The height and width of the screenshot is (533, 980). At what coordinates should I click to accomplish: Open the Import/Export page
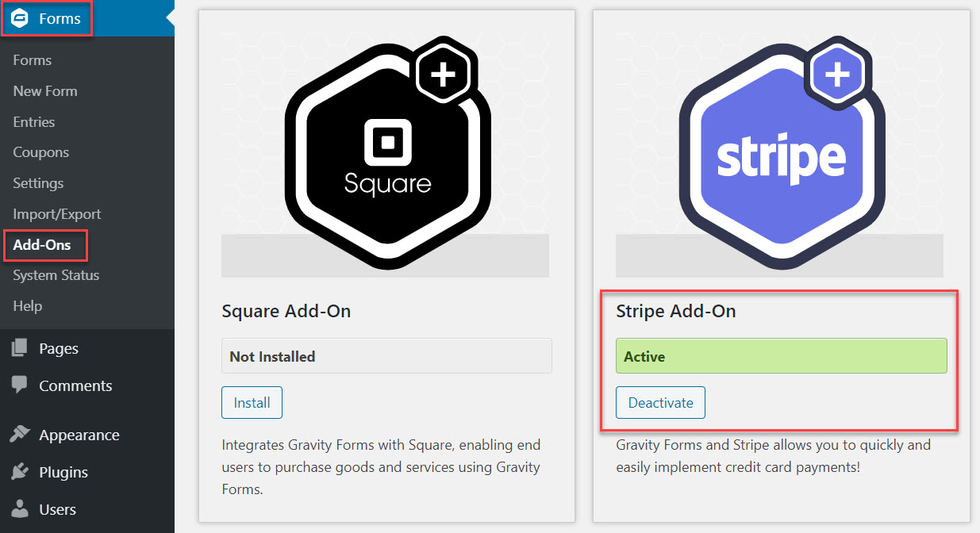pos(57,214)
